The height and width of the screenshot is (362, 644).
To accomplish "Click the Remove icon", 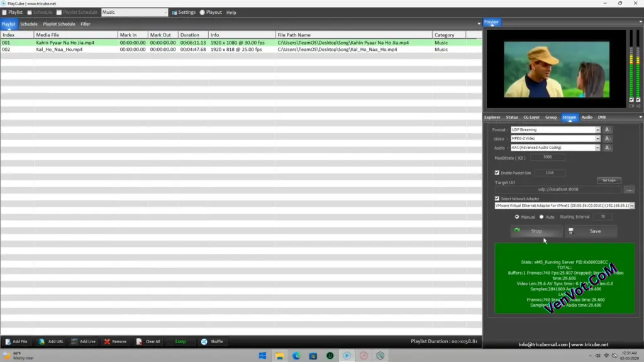I will pos(106,341).
